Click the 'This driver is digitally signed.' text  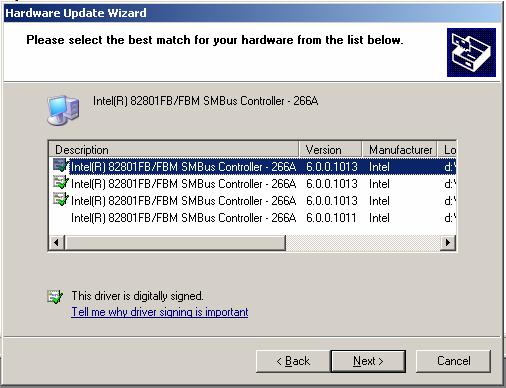click(x=137, y=296)
